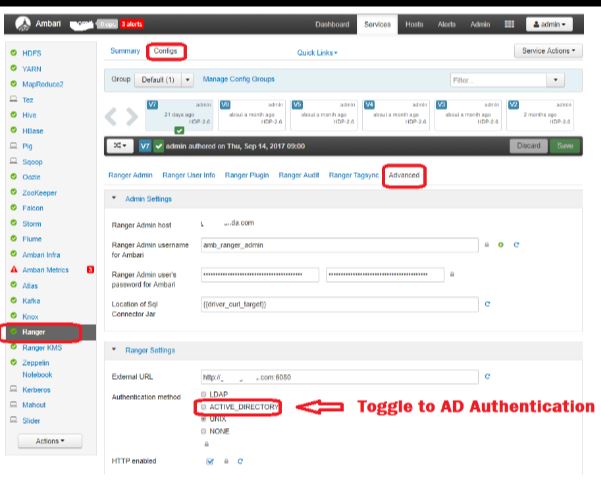Open the Filter dropdown arrow
The width and height of the screenshot is (601, 482).
pyautogui.click(x=555, y=80)
